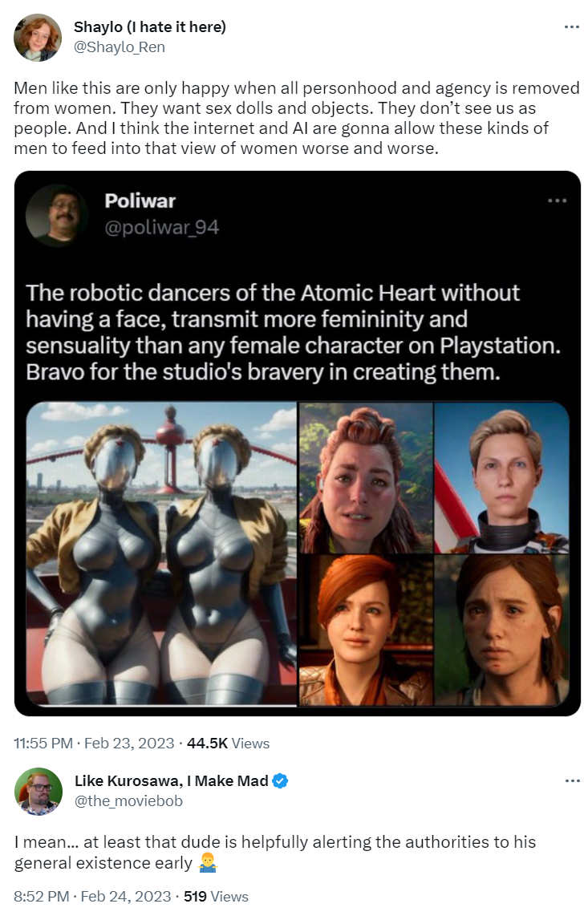The image size is (584, 924).
Task: Click the 44.5K Views count
Action: (x=228, y=743)
